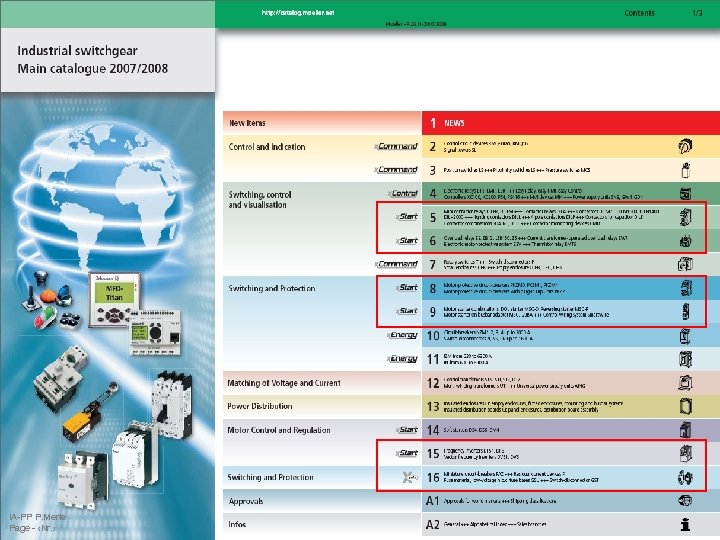Click the xCommand label for chapter 7
This screenshot has width=720, height=540.
pyautogui.click(x=396, y=264)
